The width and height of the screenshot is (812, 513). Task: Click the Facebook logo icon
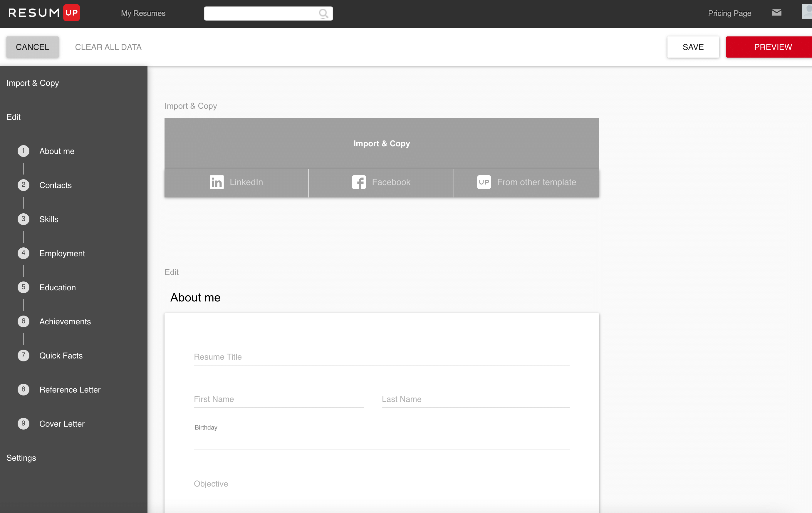[x=359, y=182]
